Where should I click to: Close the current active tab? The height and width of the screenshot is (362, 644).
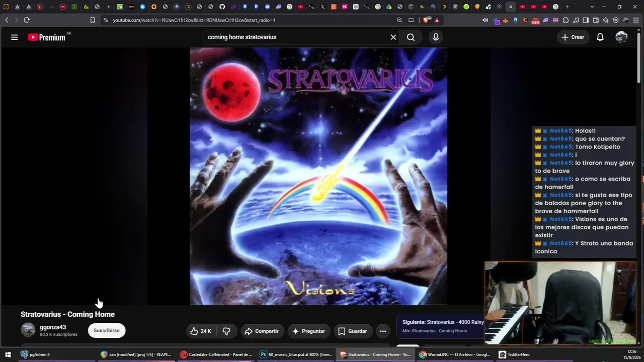pyautogui.click(x=511, y=7)
